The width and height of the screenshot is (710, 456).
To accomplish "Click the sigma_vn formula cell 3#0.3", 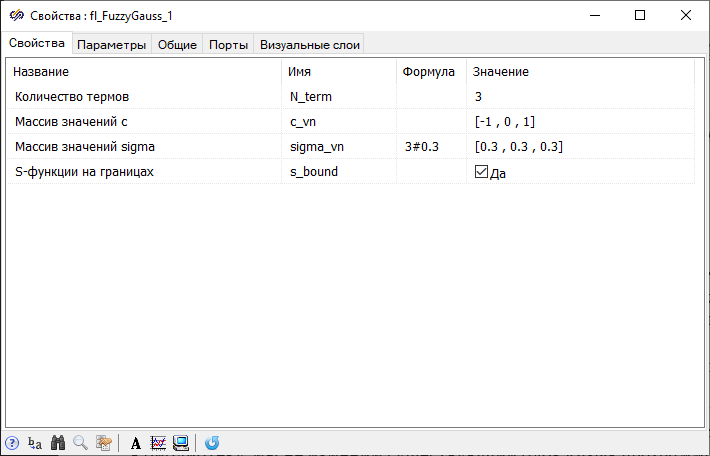I will [420, 147].
